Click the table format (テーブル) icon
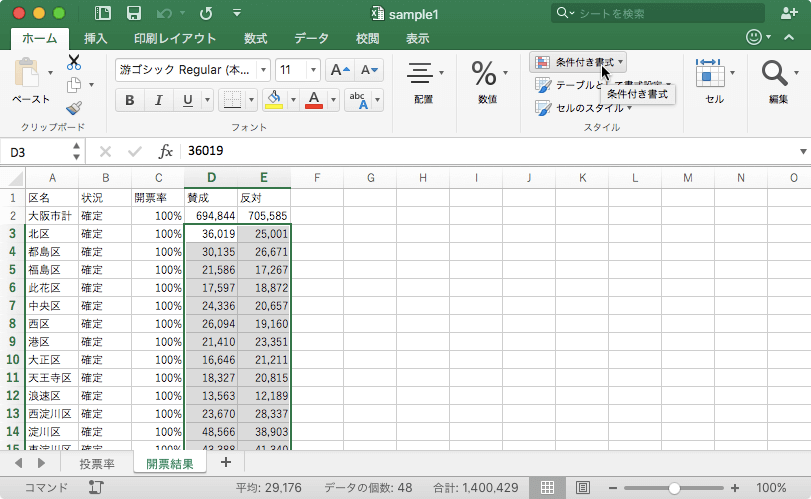This screenshot has width=811, height=499. (x=543, y=85)
